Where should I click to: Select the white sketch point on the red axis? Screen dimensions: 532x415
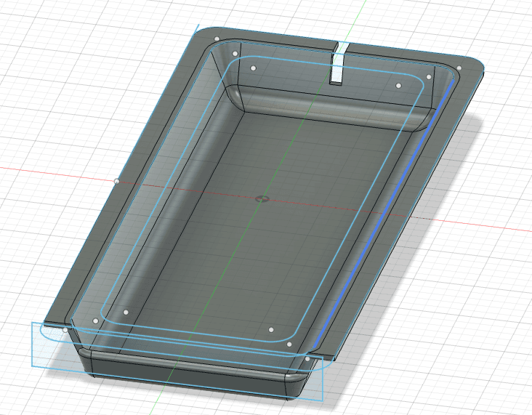[116, 182]
